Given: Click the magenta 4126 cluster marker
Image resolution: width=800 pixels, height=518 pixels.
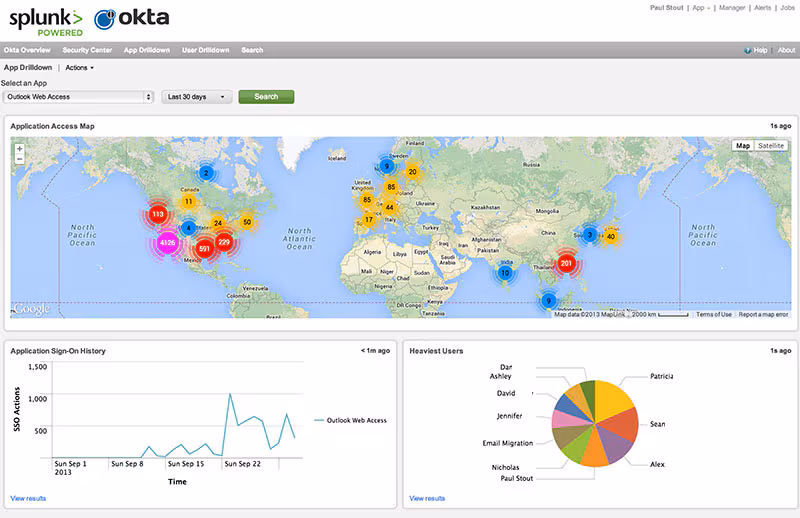Looking at the screenshot, I should pyautogui.click(x=168, y=242).
